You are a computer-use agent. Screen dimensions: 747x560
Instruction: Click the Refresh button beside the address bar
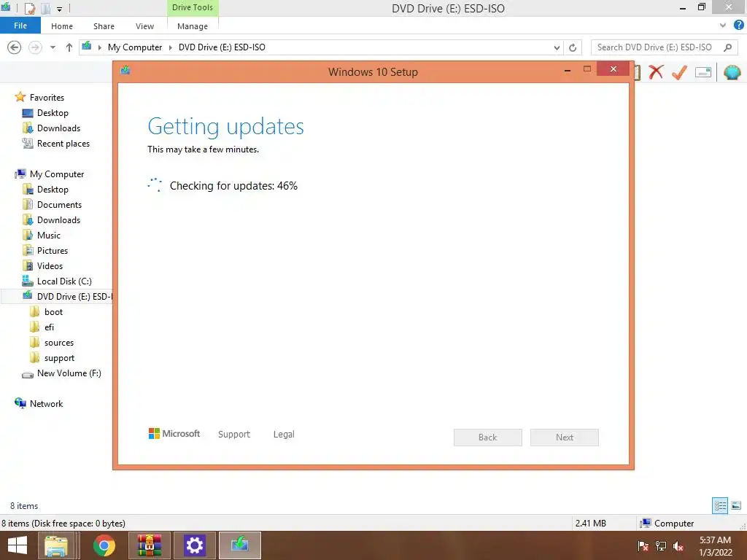573,47
